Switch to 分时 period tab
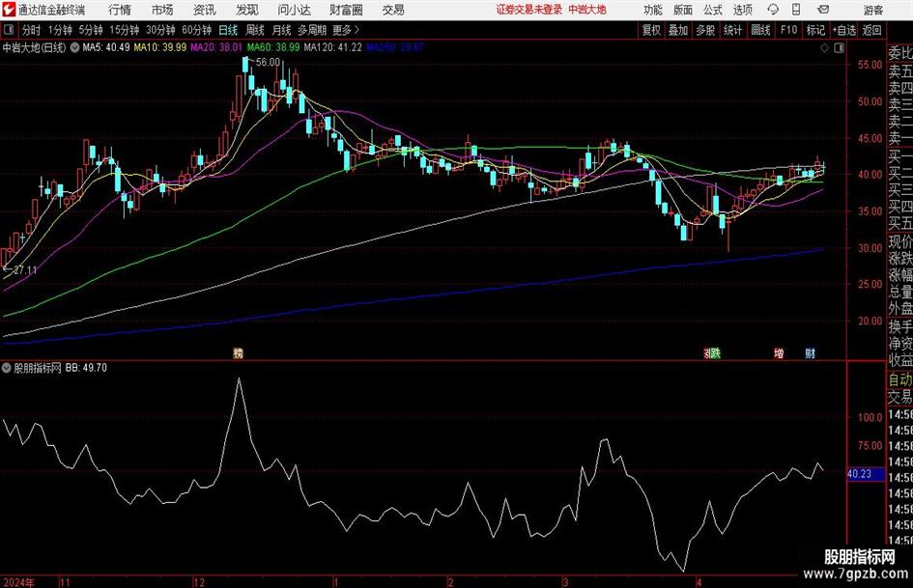Image resolution: width=913 pixels, height=588 pixels. click(32, 30)
